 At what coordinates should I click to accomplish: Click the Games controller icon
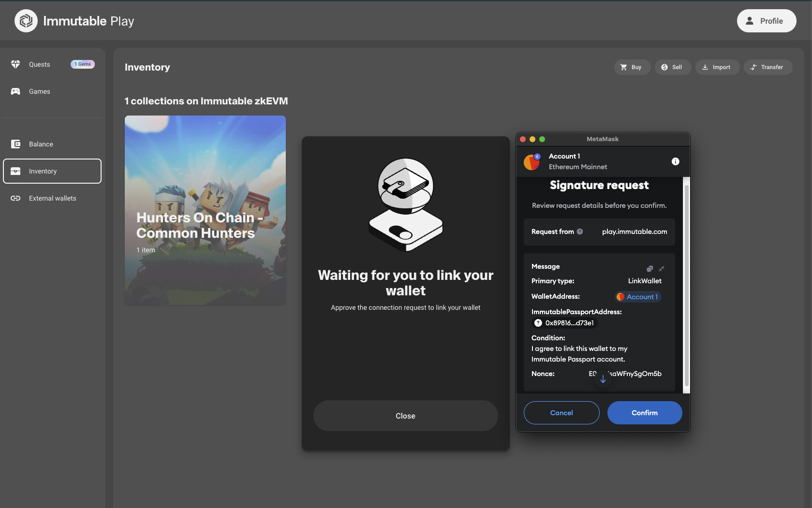point(15,91)
